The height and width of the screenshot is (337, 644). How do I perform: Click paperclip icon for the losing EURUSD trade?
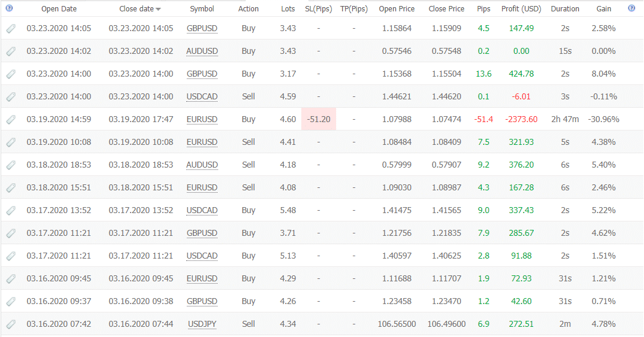11,120
